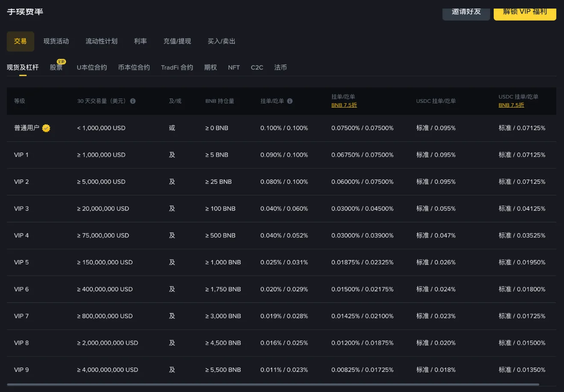This screenshot has width=564, height=392.
Task: Click info icon next to 30天交易量
Action: point(133,101)
